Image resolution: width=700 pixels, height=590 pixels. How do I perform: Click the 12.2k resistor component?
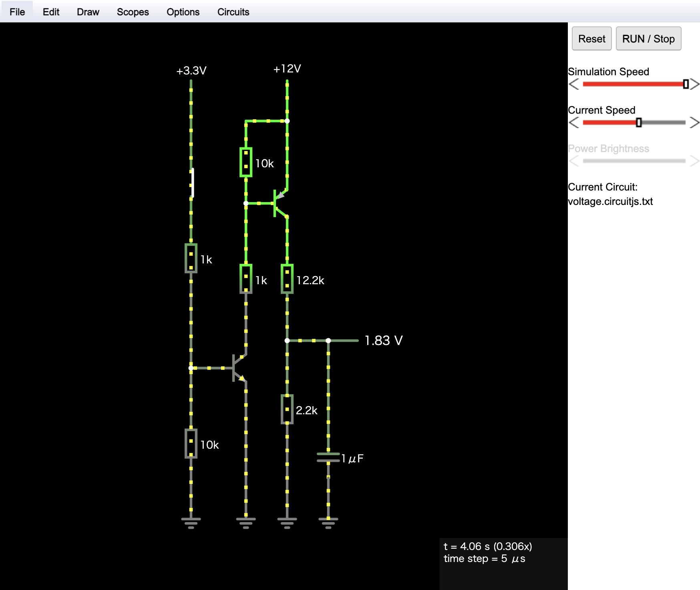(x=287, y=279)
